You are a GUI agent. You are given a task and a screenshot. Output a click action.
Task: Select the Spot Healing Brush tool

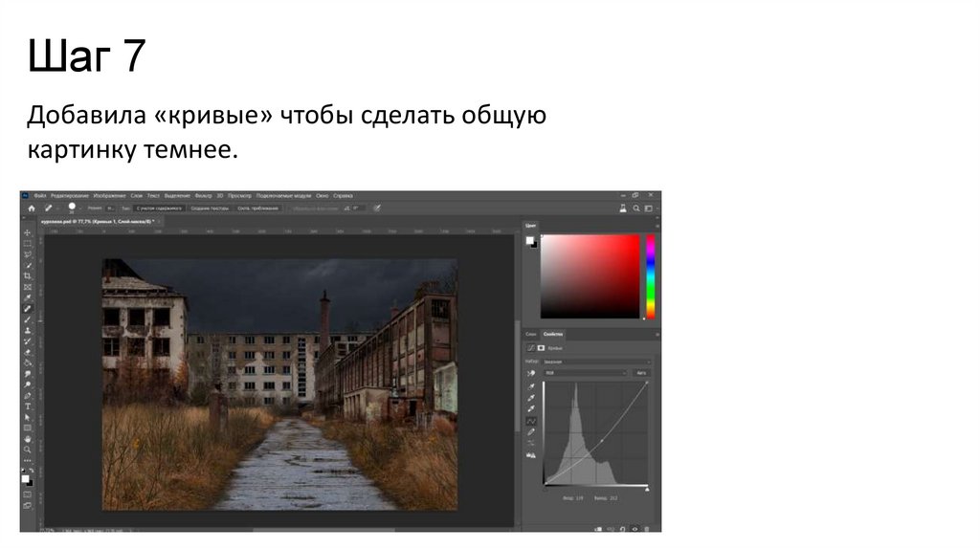(27, 309)
